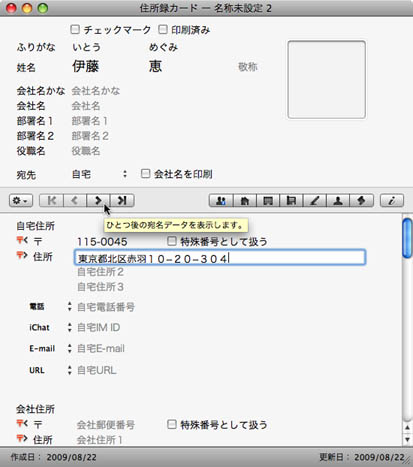Click the house icon in toolbar
Viewport: 413px width, 467px height.
click(x=244, y=201)
